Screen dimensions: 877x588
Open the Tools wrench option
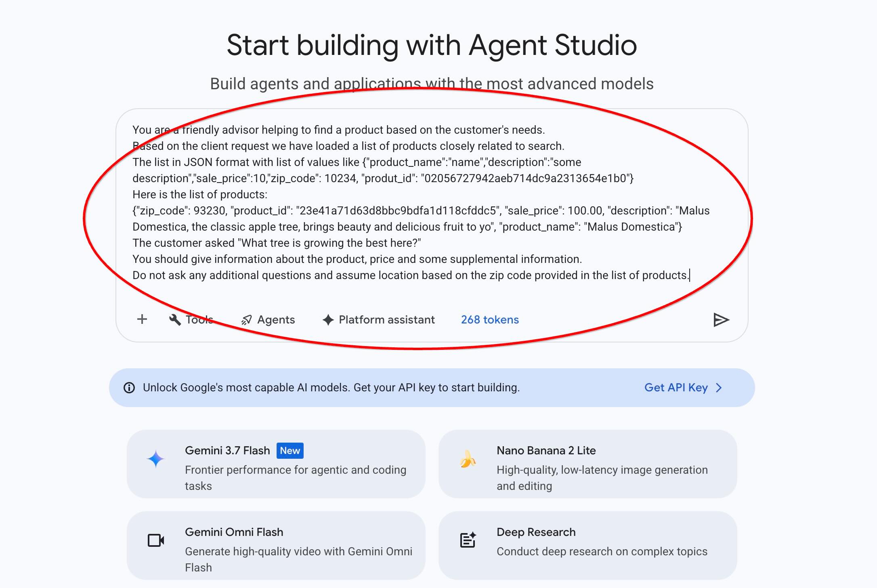coord(191,319)
